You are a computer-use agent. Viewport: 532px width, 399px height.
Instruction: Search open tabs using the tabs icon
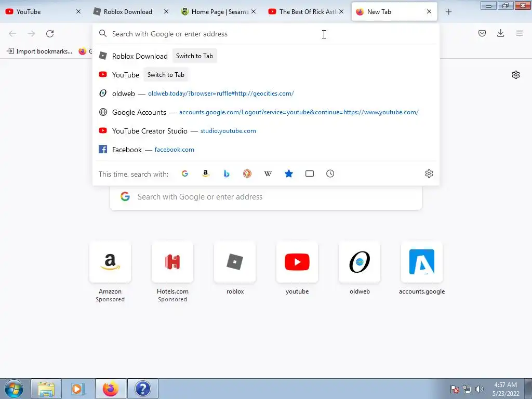click(310, 174)
